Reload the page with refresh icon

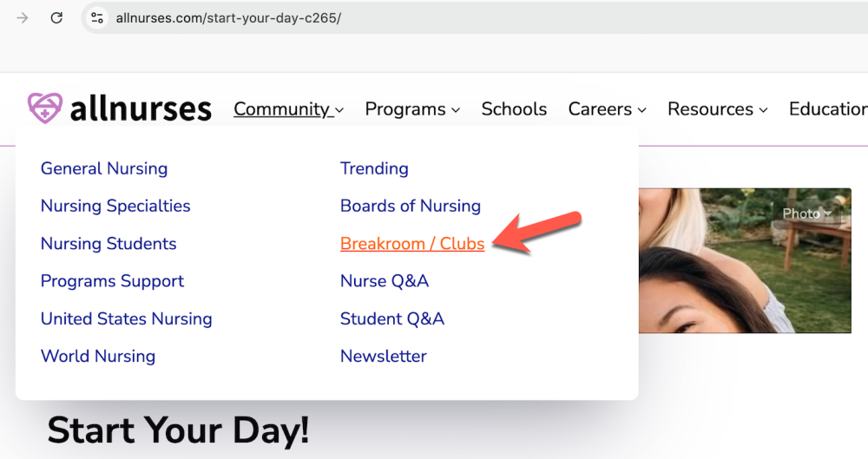(x=56, y=18)
